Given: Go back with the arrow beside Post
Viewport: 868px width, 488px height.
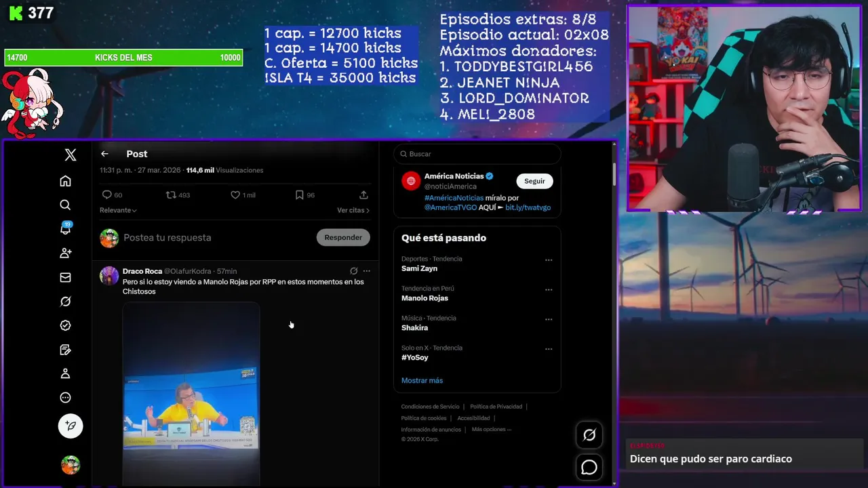Looking at the screenshot, I should [x=104, y=154].
